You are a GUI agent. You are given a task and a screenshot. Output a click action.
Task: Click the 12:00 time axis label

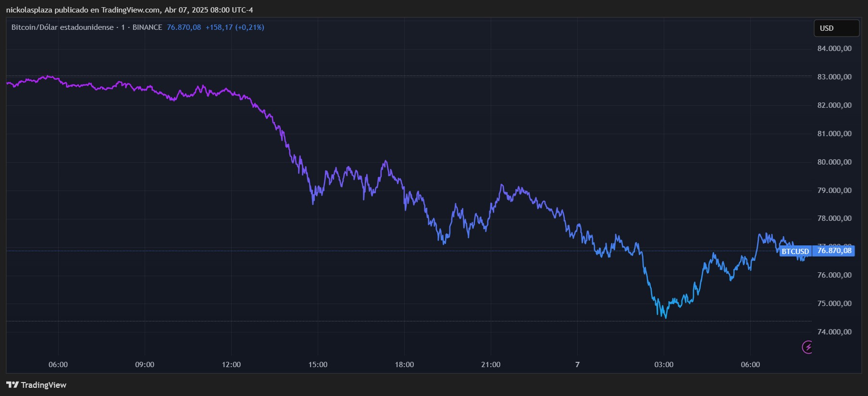231,365
